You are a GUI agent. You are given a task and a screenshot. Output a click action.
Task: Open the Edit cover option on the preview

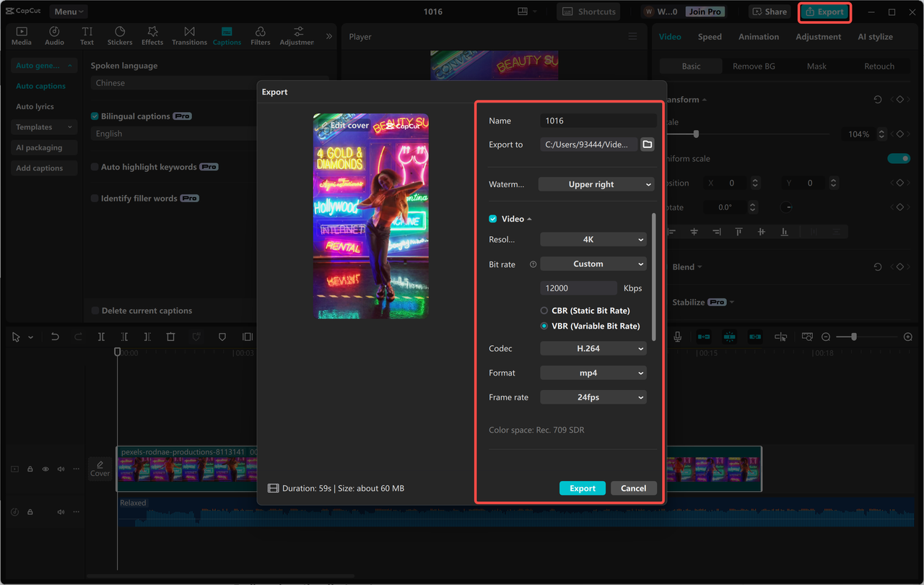point(345,125)
